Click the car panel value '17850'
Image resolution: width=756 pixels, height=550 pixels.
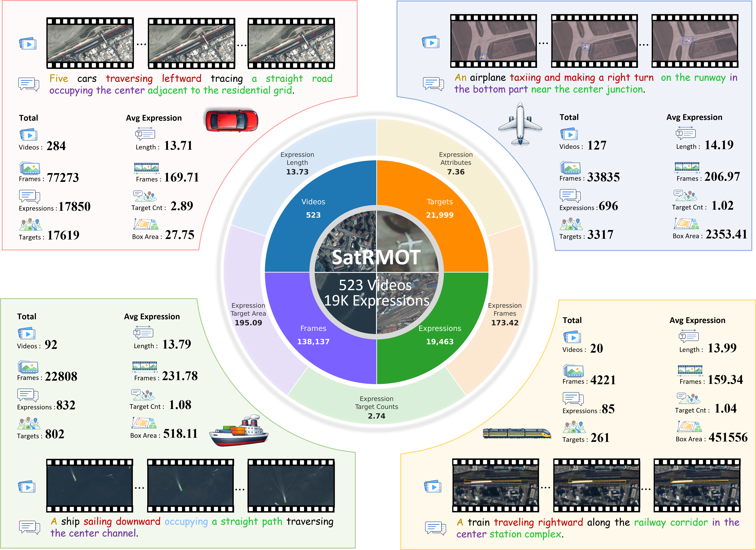click(75, 206)
